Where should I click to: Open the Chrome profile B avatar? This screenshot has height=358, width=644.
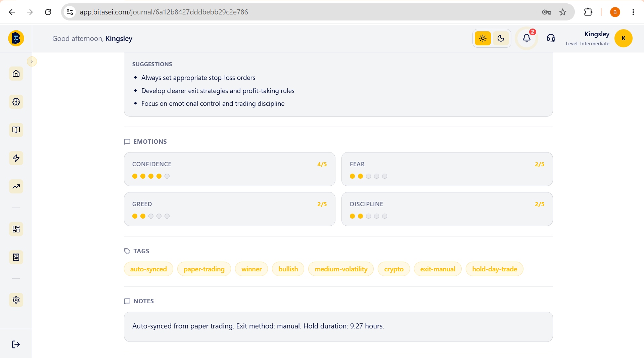click(x=615, y=12)
